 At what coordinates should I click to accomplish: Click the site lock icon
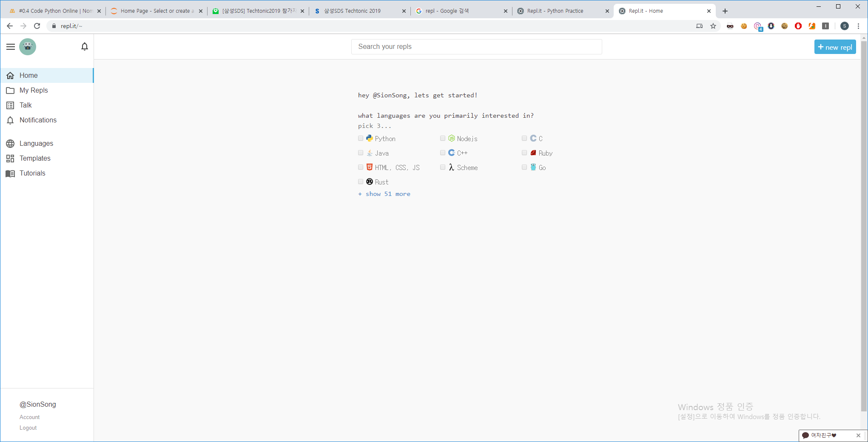pos(54,26)
